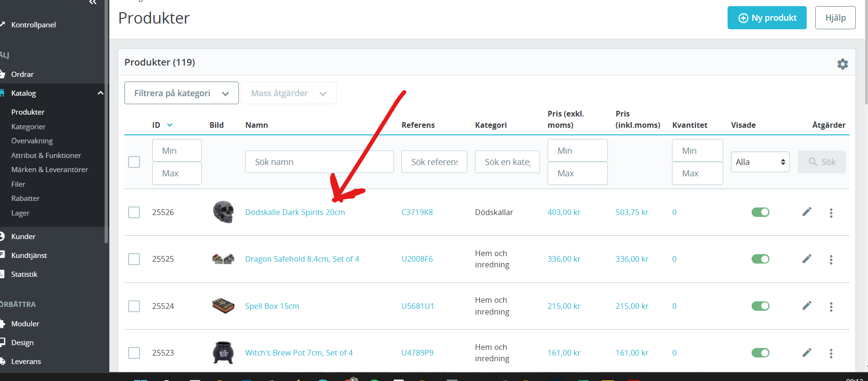Screen dimensions: 868x381
Task: Open the Alla visibility filter dropdown
Action: 760,162
